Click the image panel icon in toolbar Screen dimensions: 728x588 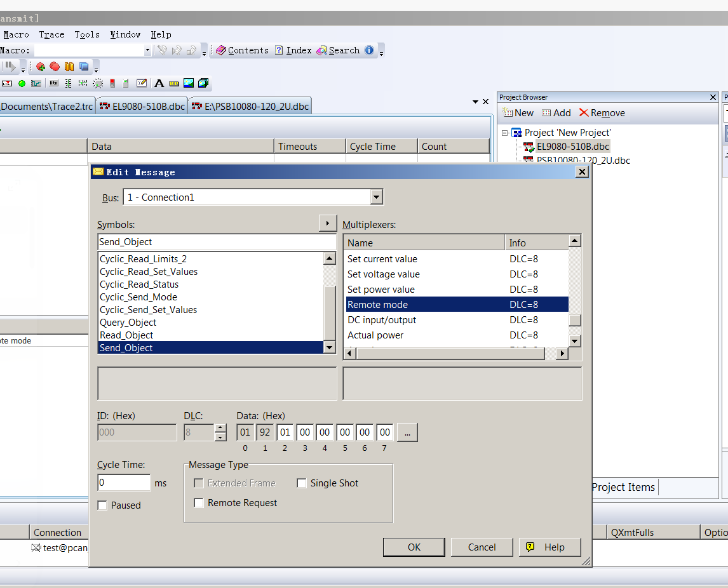tap(189, 83)
